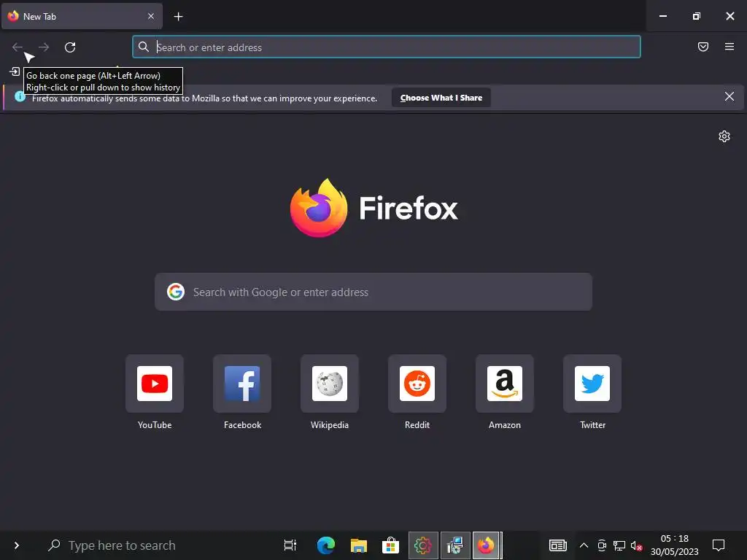Open the personalize new tab gear icon
Image resolution: width=747 pixels, height=560 pixels.
(x=724, y=136)
